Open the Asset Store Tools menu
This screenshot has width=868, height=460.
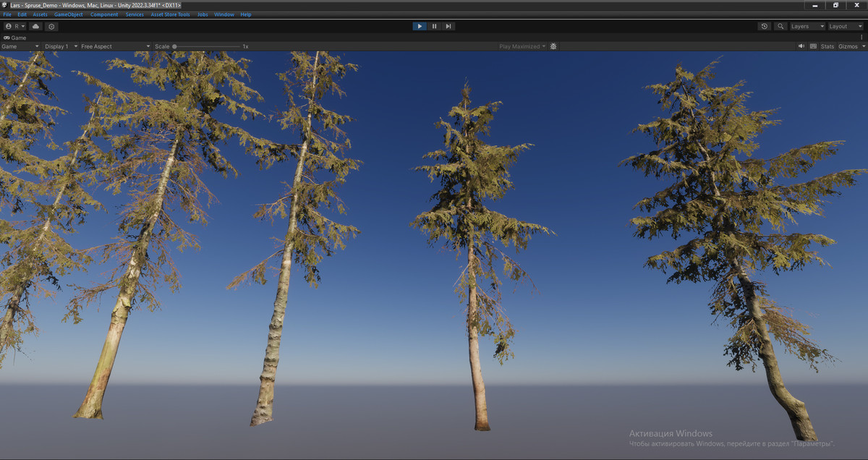pyautogui.click(x=170, y=14)
